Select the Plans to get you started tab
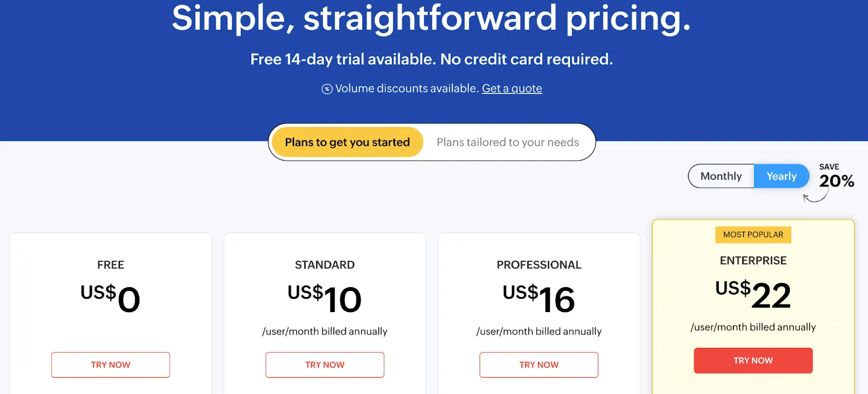The width and height of the screenshot is (868, 394). pos(347,142)
